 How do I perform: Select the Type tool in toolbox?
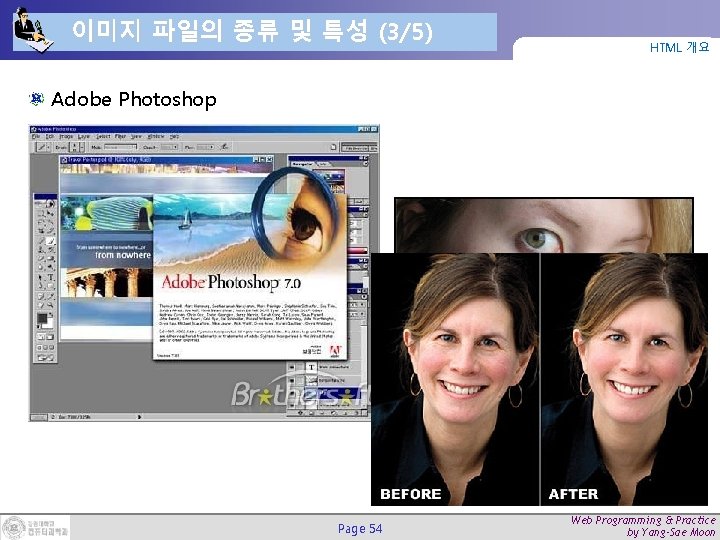click(51, 276)
